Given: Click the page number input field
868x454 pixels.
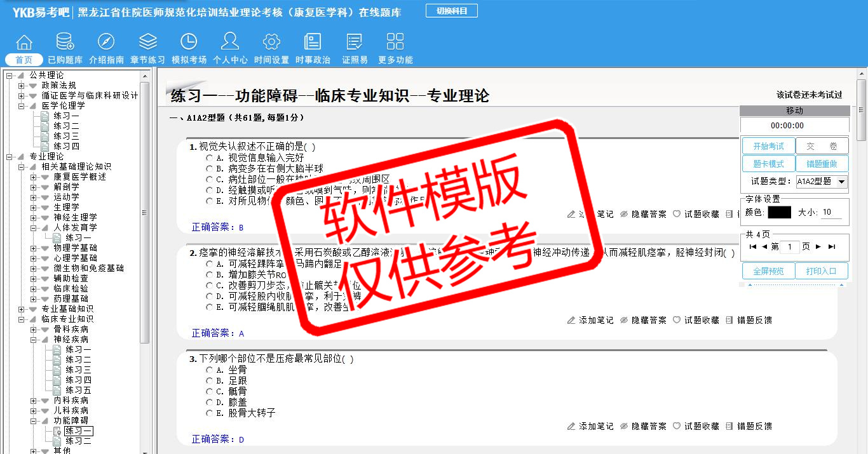Looking at the screenshot, I should (789, 247).
